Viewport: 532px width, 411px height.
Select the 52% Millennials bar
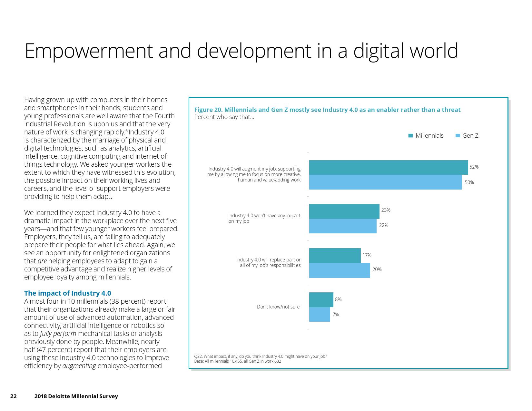[388, 167]
